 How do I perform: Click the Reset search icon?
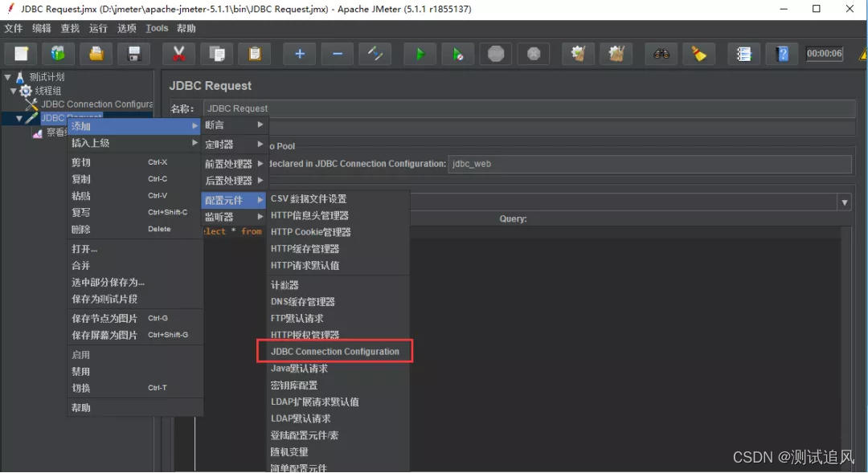[x=698, y=54]
